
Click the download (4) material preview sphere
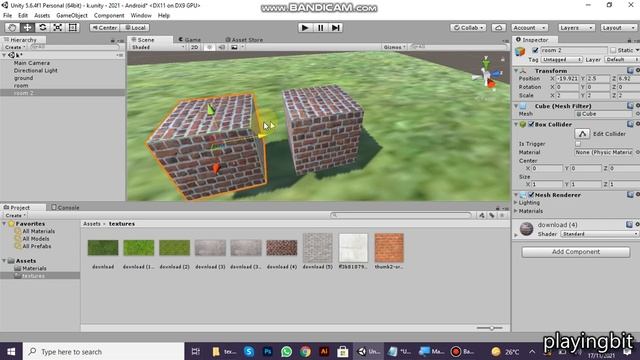527,229
